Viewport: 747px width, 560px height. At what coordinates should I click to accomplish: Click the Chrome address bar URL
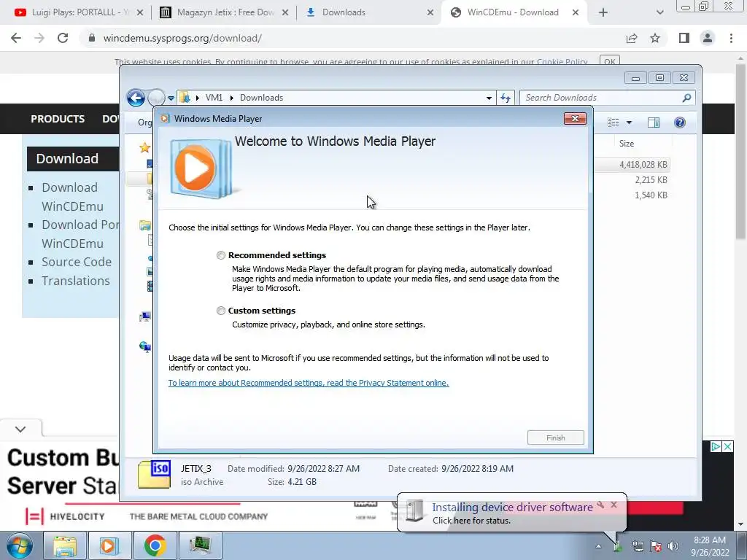(x=182, y=38)
